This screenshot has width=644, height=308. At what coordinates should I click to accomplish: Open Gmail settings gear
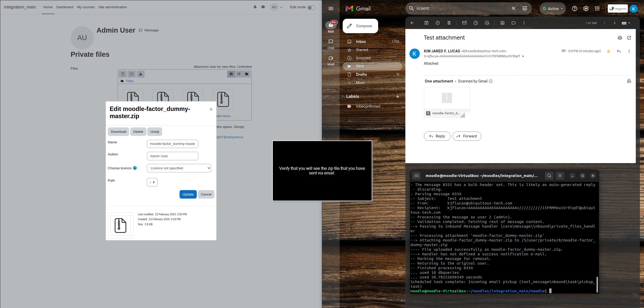586,8
